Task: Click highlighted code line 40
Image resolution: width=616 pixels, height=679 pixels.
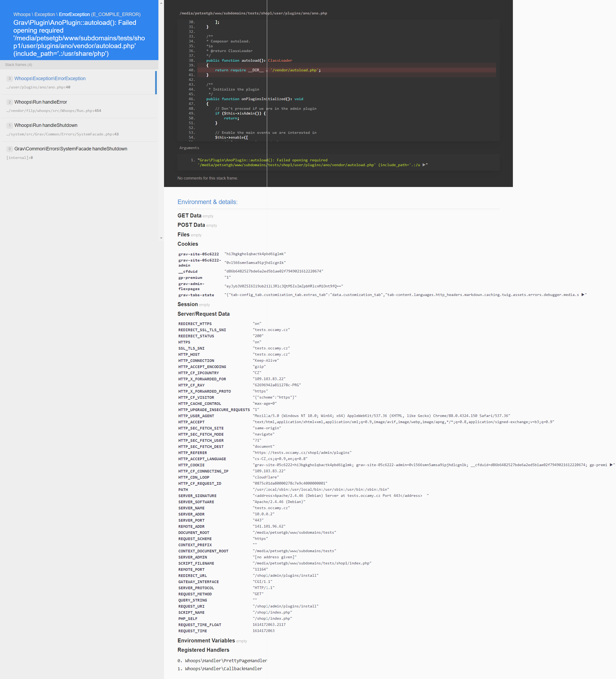Action: tap(346, 70)
